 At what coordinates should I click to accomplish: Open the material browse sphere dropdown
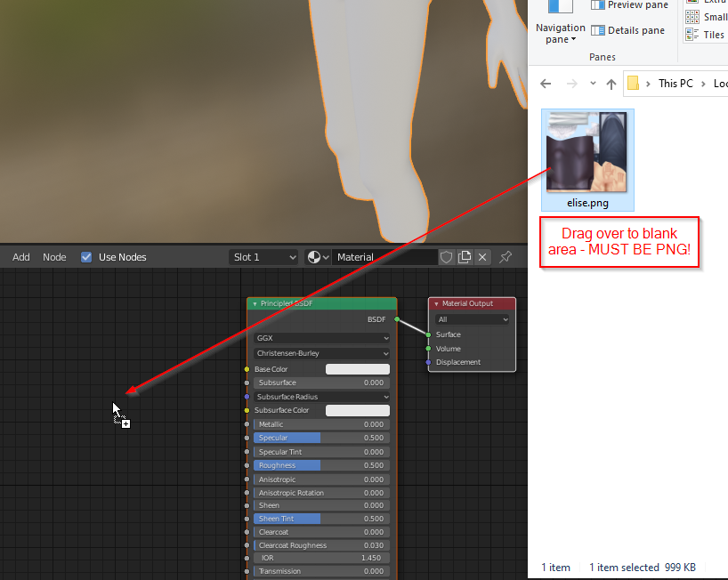318,257
